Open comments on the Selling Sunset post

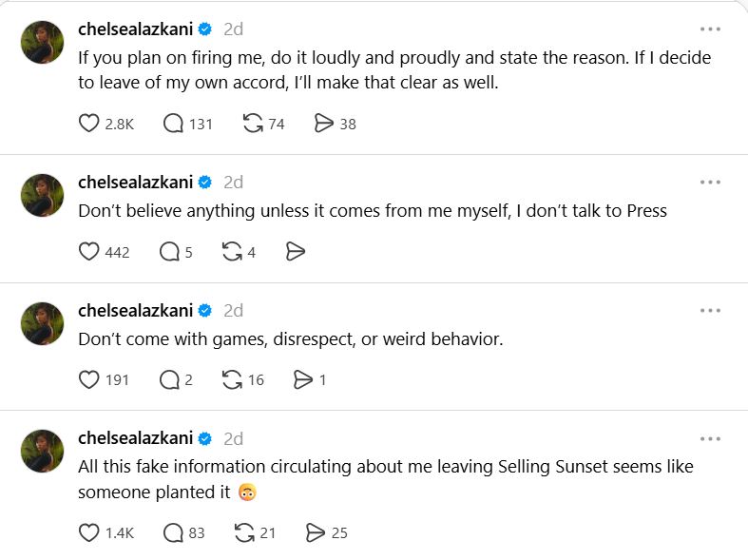click(173, 532)
